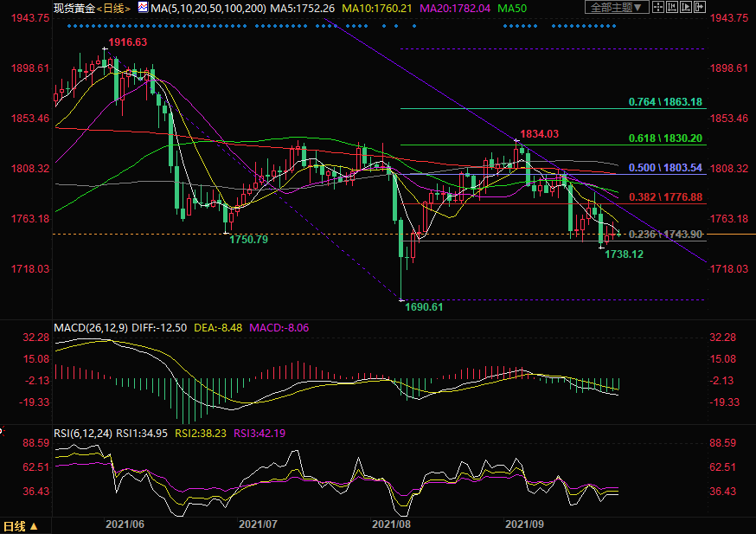Open the 全部主题 theme dropdown

pos(617,8)
